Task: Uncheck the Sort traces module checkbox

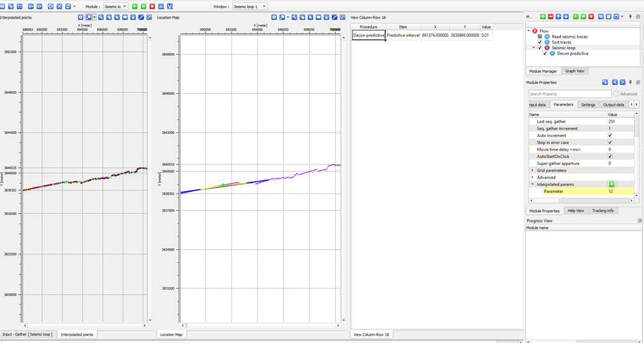Action: click(540, 42)
